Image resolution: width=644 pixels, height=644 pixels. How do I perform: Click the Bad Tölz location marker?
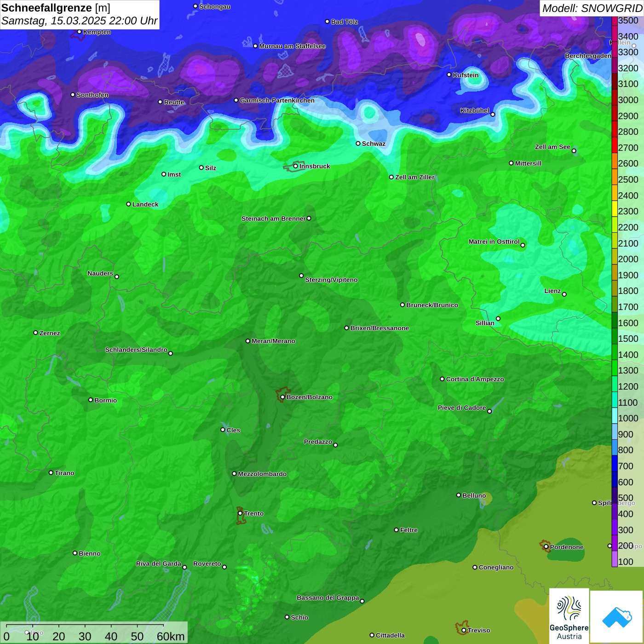[328, 22]
